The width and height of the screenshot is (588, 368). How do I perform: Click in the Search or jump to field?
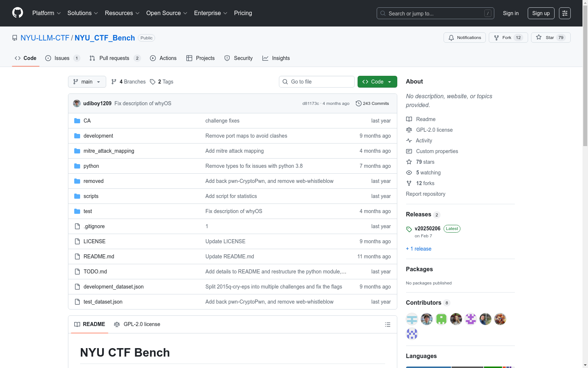click(435, 13)
